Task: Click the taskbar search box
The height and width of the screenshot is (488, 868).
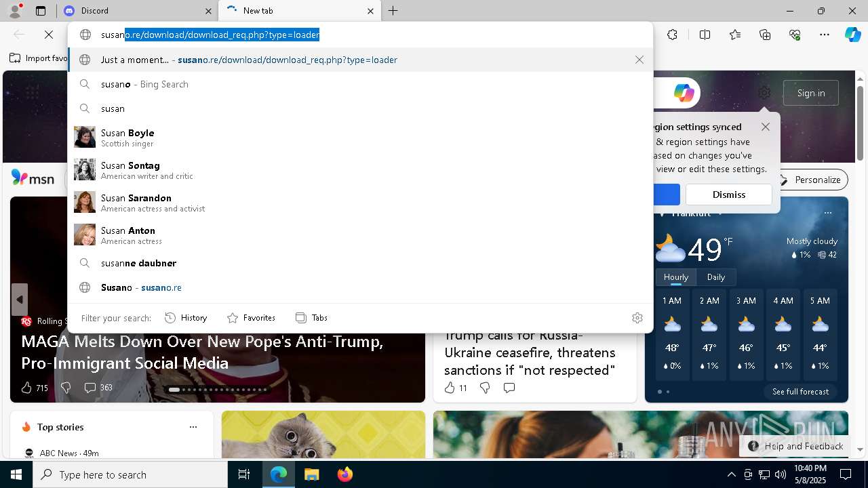Action: 130,474
